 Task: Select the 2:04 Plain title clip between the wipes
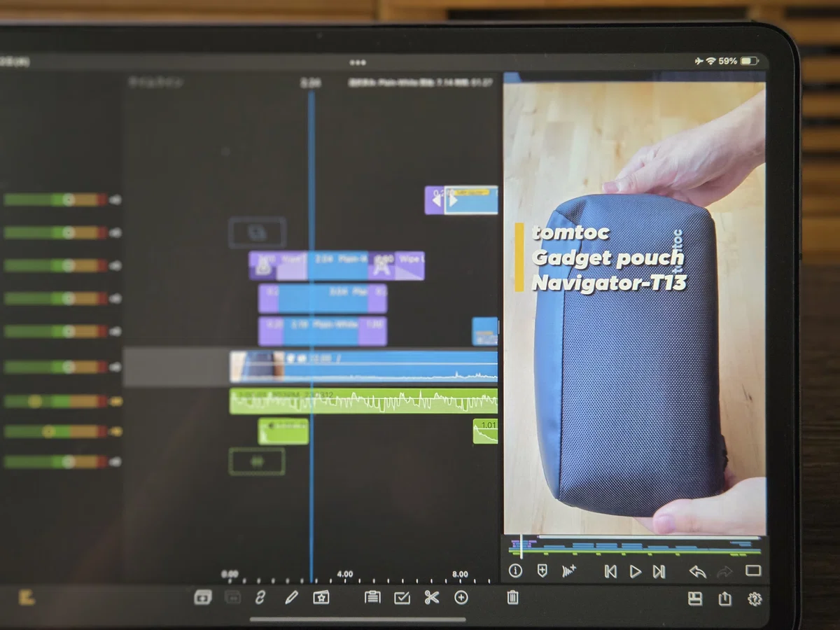pyautogui.click(x=337, y=266)
